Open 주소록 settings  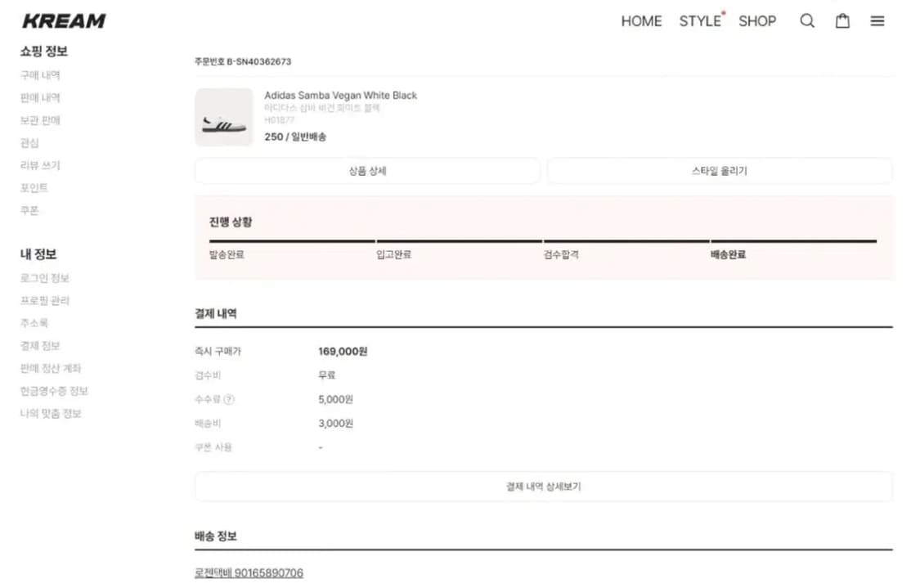tap(36, 322)
